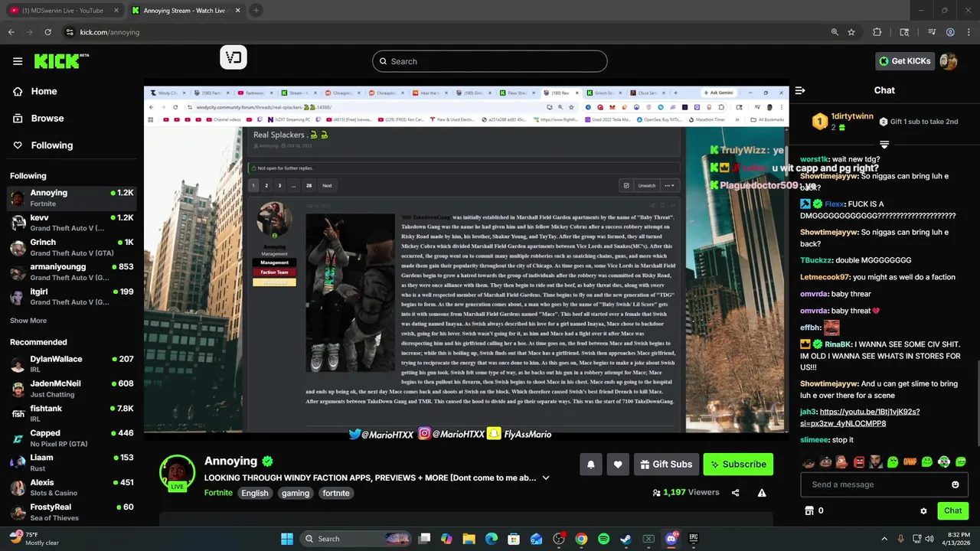Click the Kick search field

coord(490,61)
